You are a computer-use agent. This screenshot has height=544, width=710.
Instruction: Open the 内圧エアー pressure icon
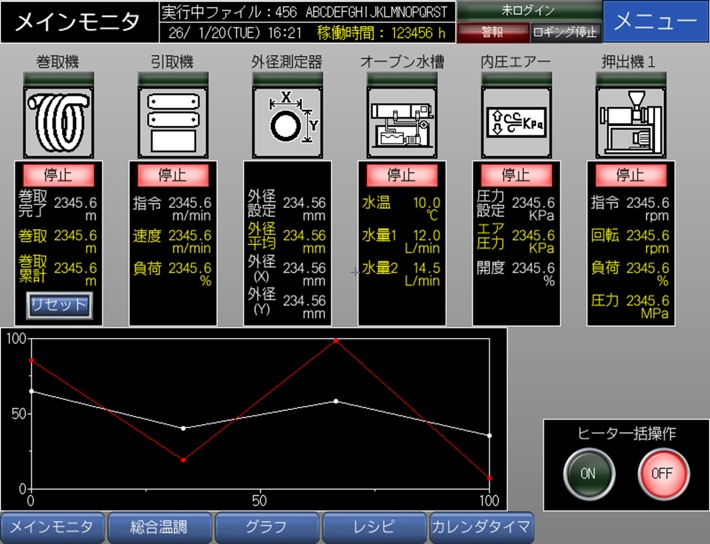(517, 123)
